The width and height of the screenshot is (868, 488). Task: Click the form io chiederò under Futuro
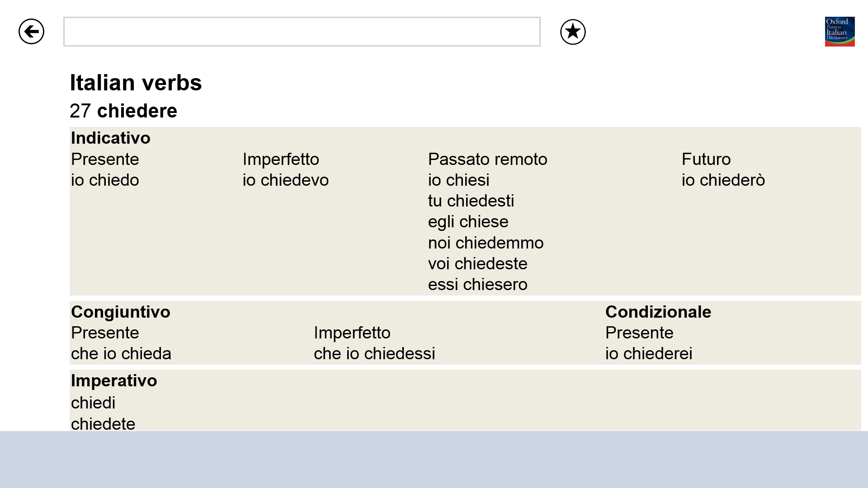[723, 180]
